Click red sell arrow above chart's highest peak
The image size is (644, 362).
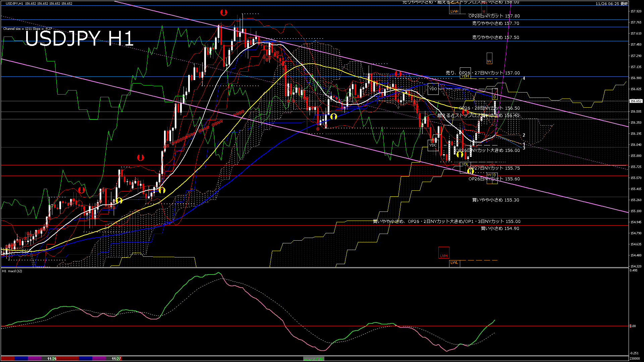coord(224,13)
